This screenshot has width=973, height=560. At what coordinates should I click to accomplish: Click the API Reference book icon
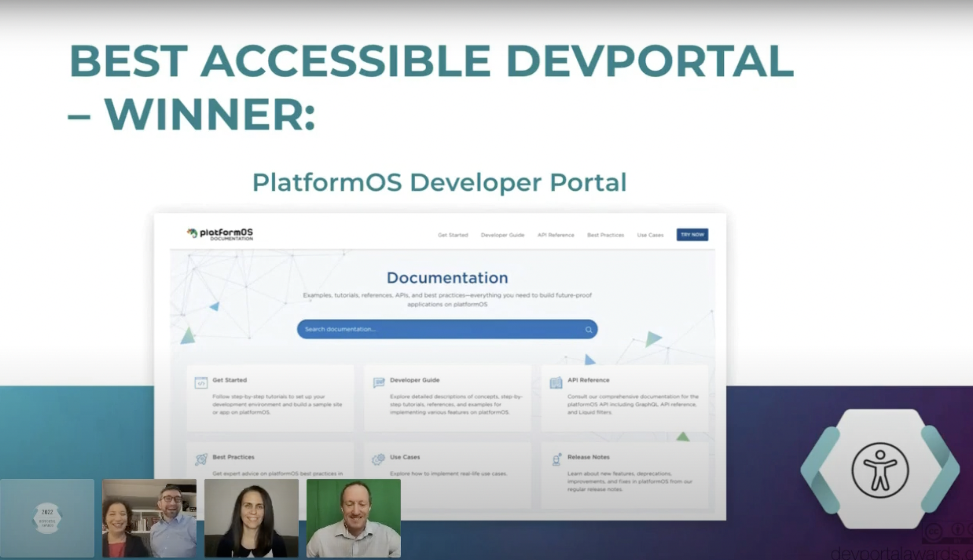556,383
